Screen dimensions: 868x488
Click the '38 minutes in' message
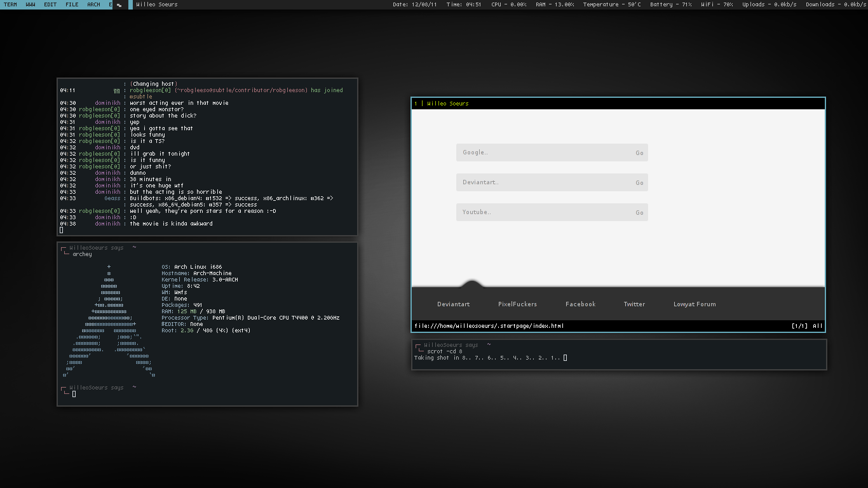151,179
